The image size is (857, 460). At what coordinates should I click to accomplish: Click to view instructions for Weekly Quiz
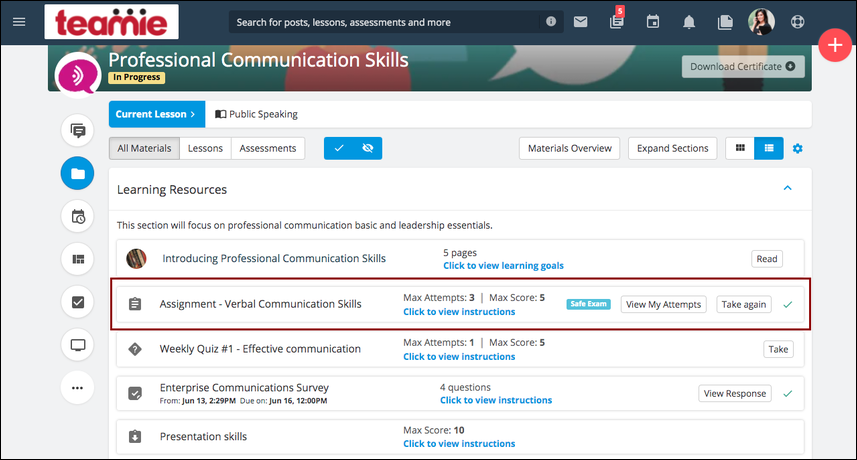(459, 356)
